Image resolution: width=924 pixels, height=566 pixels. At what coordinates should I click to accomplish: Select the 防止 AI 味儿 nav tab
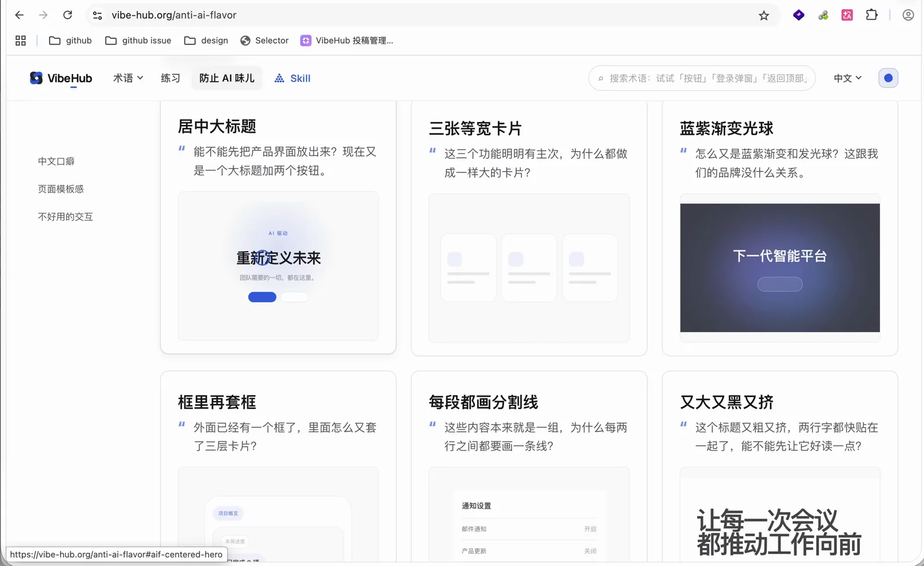(x=226, y=78)
